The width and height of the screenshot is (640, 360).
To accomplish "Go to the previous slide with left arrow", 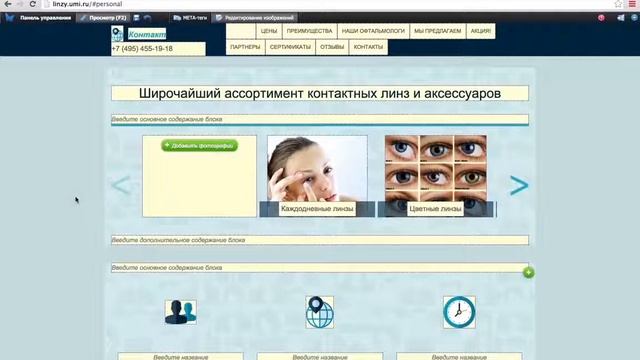I will 121,185.
